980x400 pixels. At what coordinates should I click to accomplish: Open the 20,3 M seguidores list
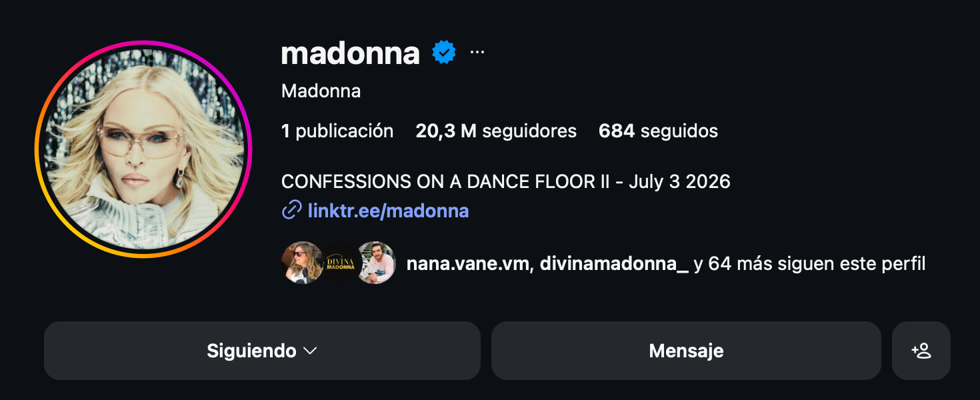click(x=496, y=131)
